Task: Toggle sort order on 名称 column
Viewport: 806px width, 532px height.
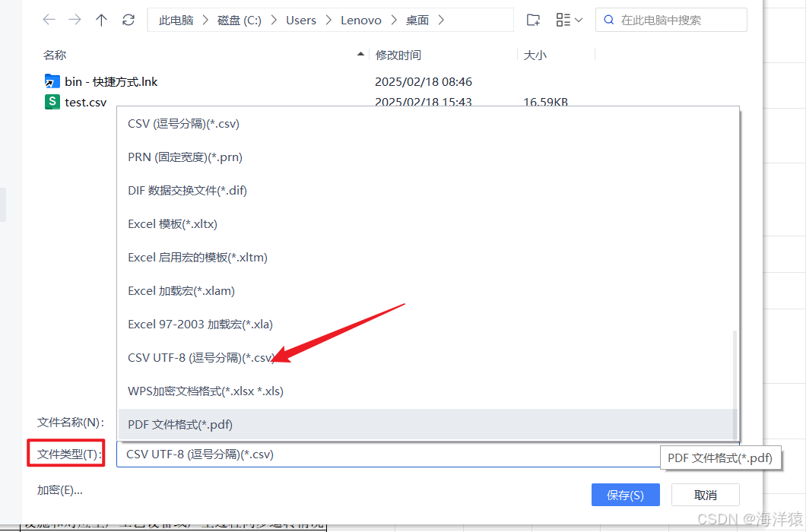Action: [55, 55]
